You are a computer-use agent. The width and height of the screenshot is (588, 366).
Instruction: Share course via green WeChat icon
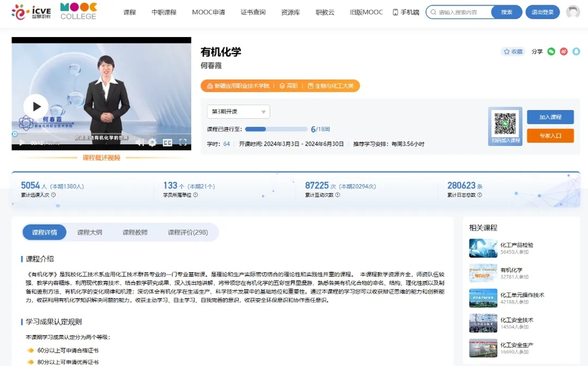[551, 52]
